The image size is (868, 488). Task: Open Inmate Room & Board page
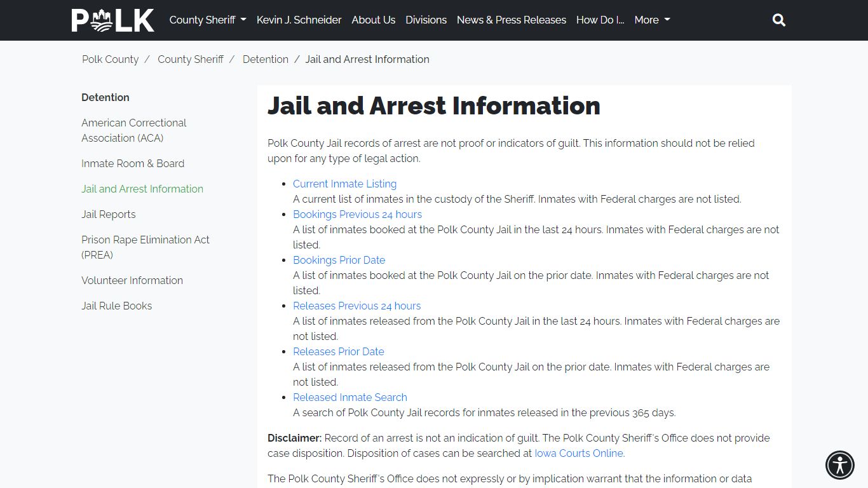click(133, 163)
